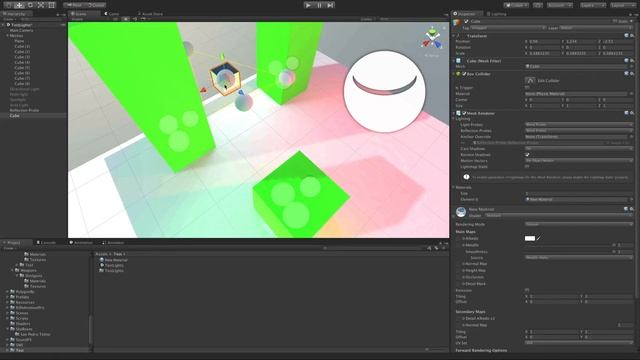Switch to the Scene tab
Viewport: 640px width, 360px height.
point(79,13)
